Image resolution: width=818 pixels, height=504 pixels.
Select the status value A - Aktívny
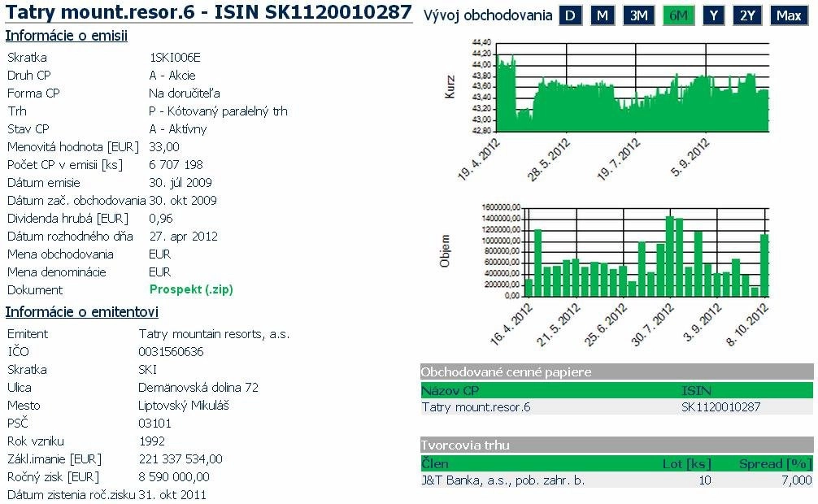pyautogui.click(x=178, y=129)
